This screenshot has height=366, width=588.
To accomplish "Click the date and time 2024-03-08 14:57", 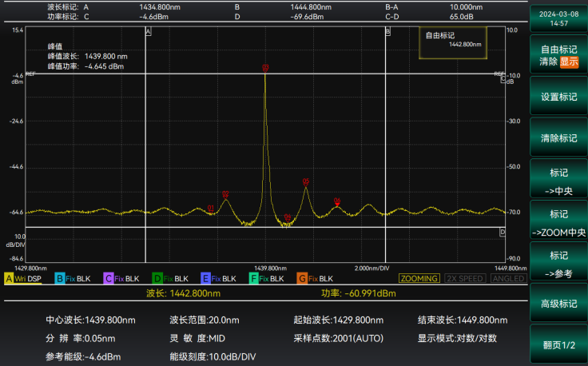I will [558, 18].
